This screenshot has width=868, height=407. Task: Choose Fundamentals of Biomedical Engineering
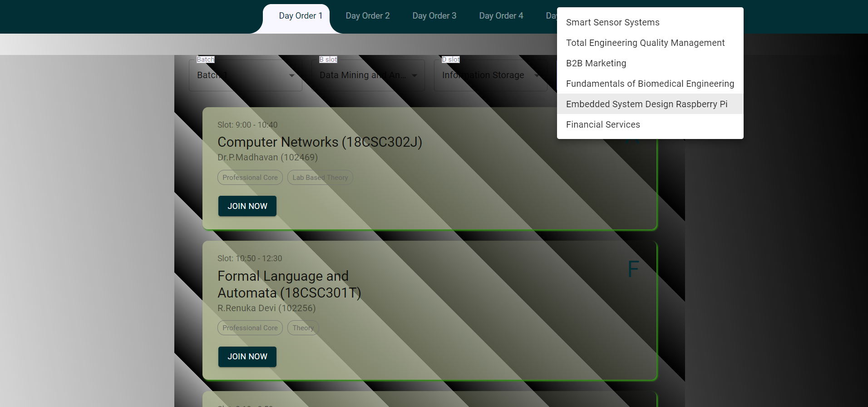pyautogui.click(x=650, y=84)
